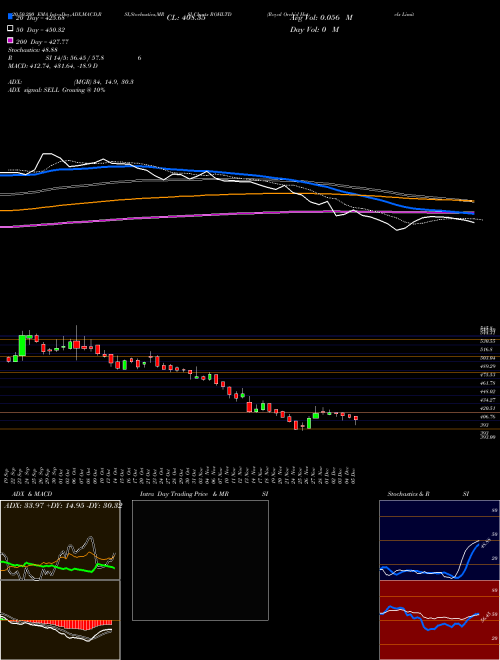Click the RSI red-background chart

439,620
